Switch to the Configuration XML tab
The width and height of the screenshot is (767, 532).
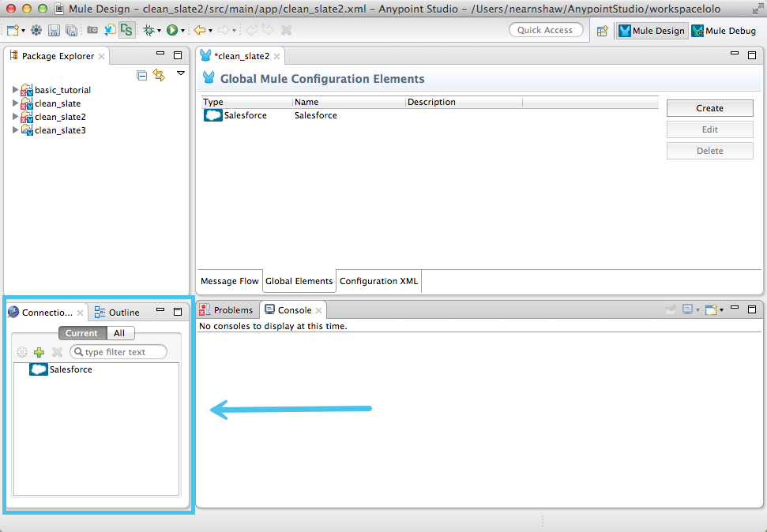(378, 281)
